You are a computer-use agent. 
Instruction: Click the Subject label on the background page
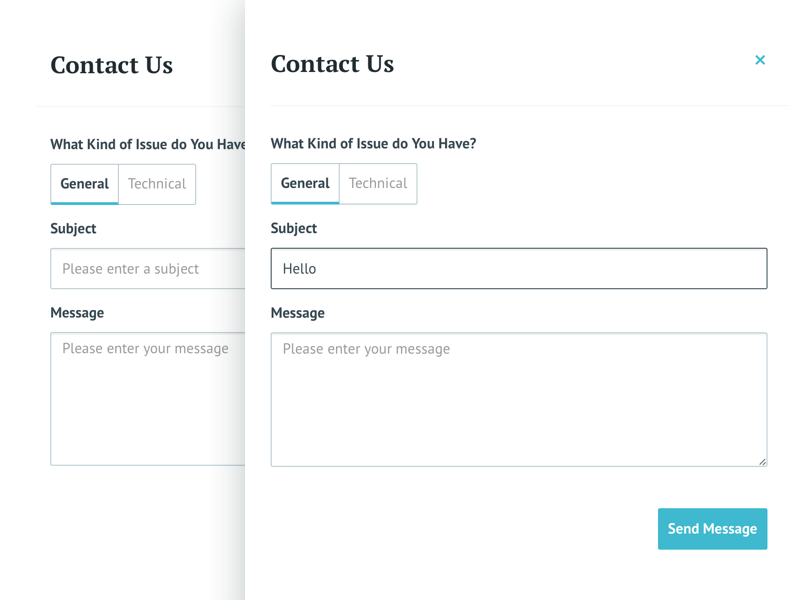pos(73,228)
